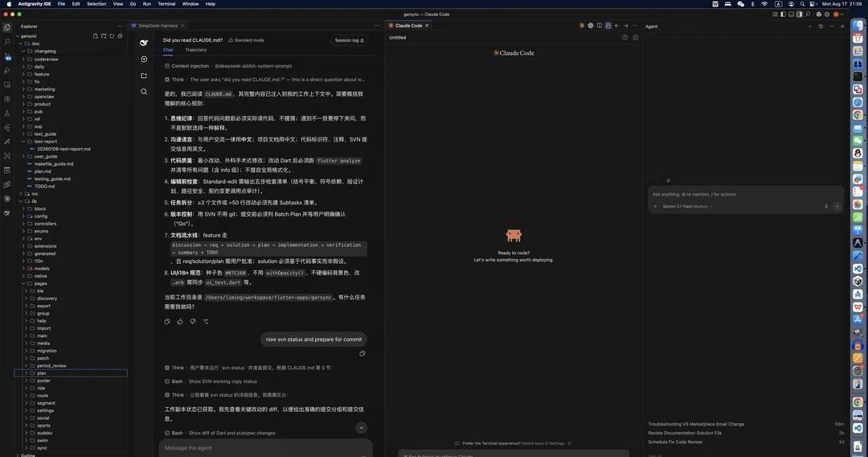Open Chrome from the macOS Dock
The width and height of the screenshot is (868, 457).
click(x=858, y=115)
